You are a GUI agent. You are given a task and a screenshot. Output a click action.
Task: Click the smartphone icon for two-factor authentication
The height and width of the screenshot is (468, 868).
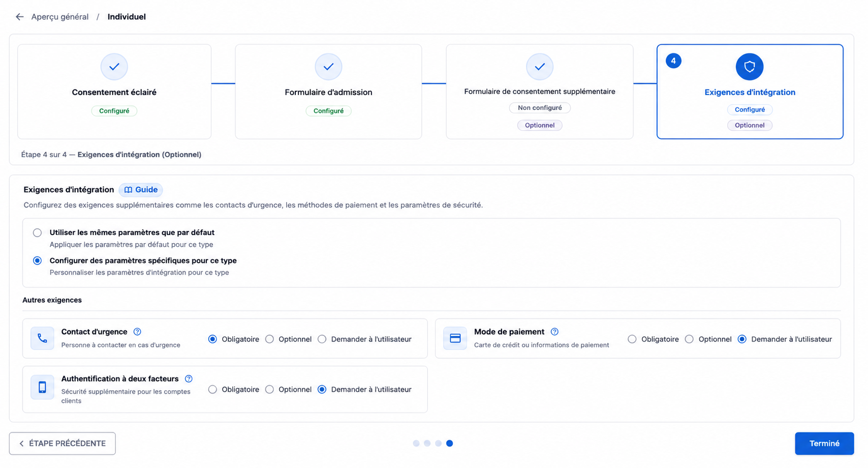42,387
